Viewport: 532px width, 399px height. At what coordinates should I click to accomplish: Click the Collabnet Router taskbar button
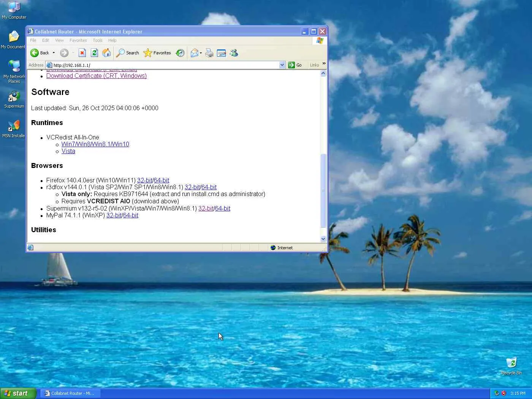(70, 393)
